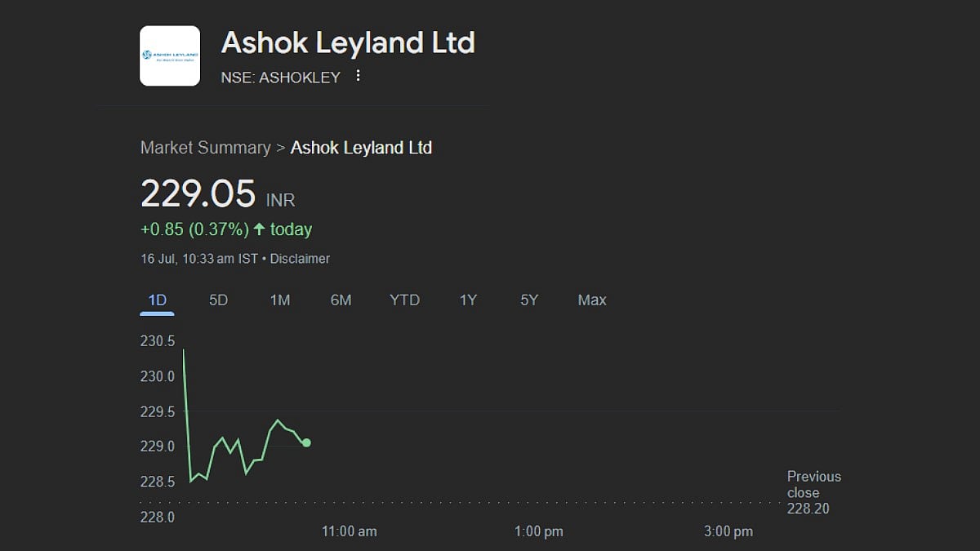Image resolution: width=980 pixels, height=551 pixels.
Task: Open the Disclaimer link
Action: click(300, 259)
